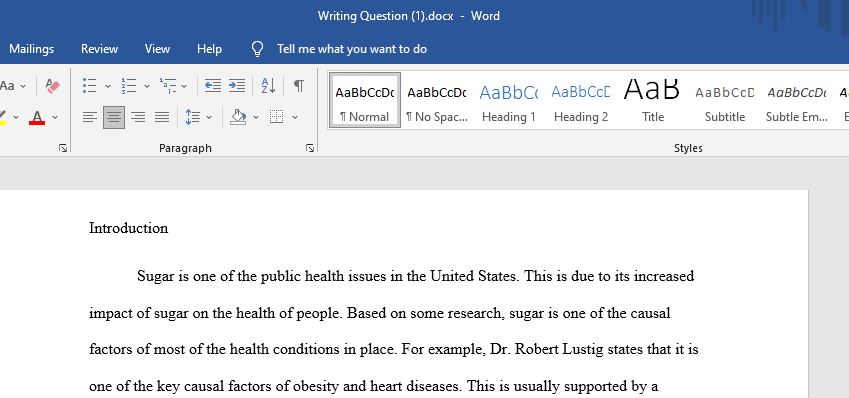Viewport: 849px width, 398px height.
Task: Click the Borders icon
Action: tap(277, 117)
